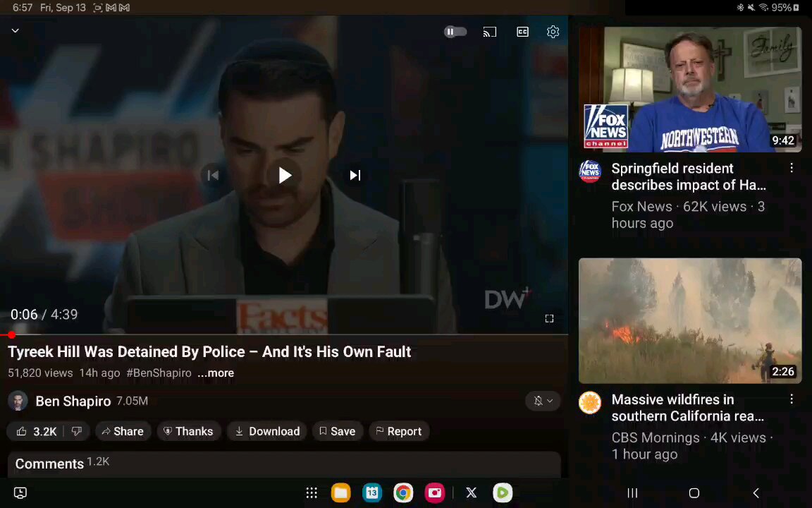The image size is (812, 508).
Task: Click the video title about Tyreek Hill
Action: coord(209,352)
